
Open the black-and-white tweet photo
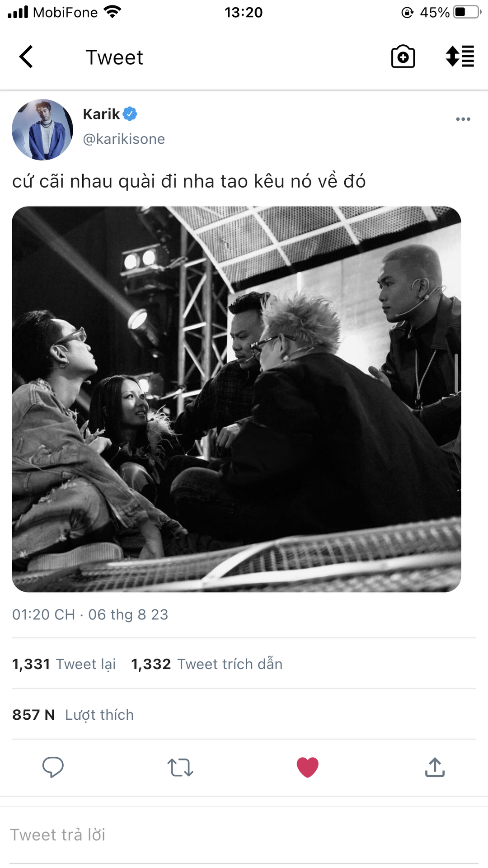[236, 399]
